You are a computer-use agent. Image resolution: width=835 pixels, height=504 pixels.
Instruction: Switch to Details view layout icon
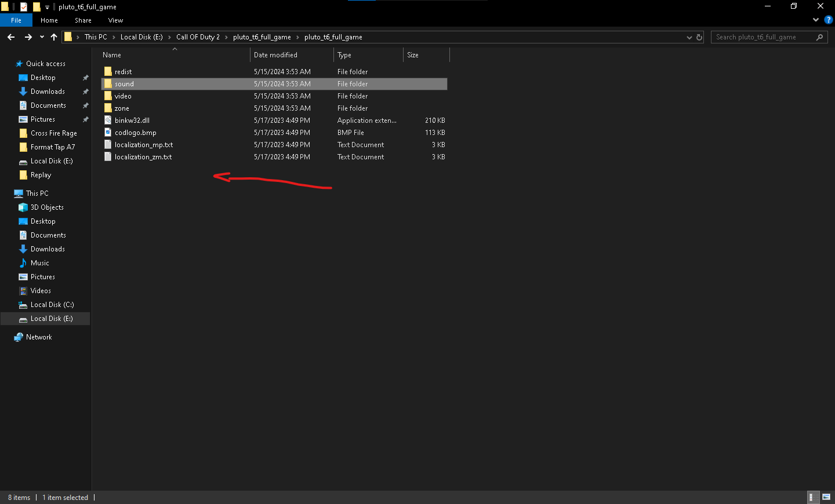click(814, 497)
